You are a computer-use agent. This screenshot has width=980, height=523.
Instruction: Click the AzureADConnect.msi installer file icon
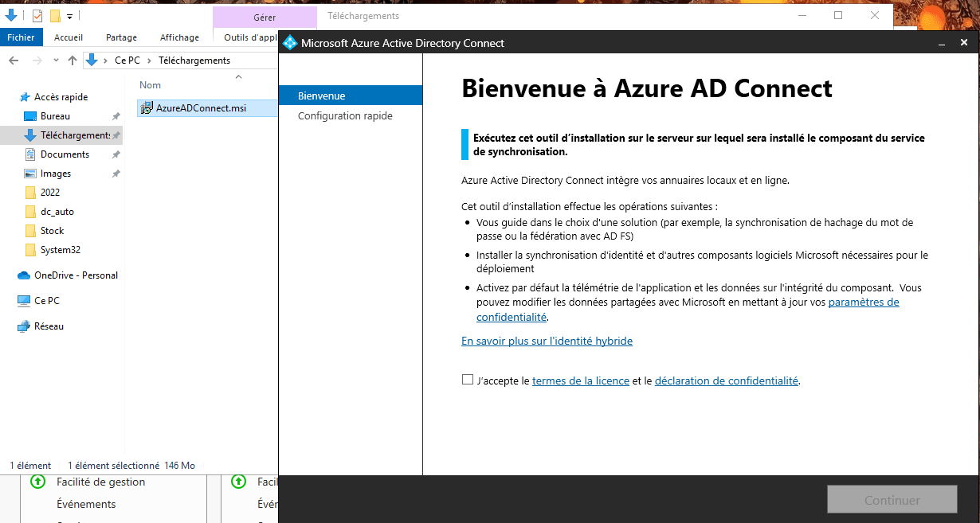point(147,108)
